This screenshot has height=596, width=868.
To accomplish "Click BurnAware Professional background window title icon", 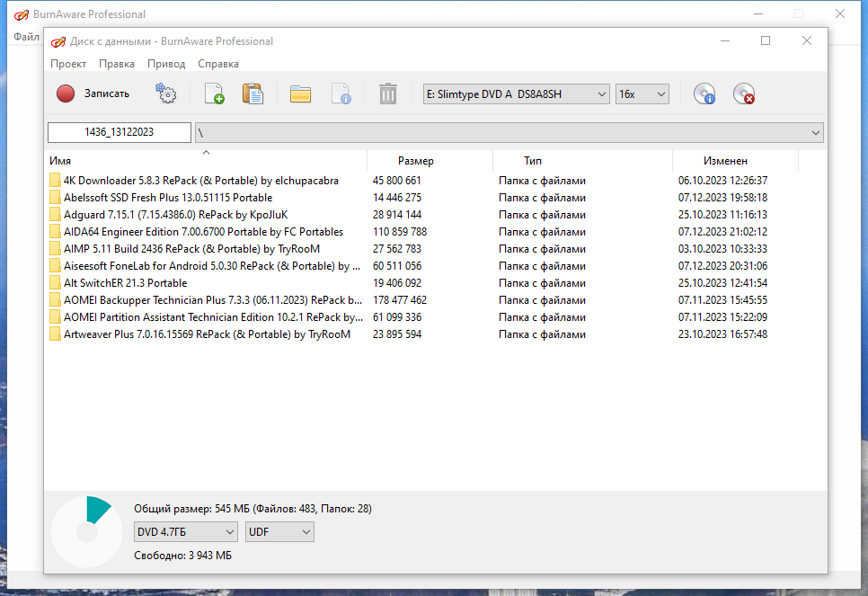I will pyautogui.click(x=21, y=15).
